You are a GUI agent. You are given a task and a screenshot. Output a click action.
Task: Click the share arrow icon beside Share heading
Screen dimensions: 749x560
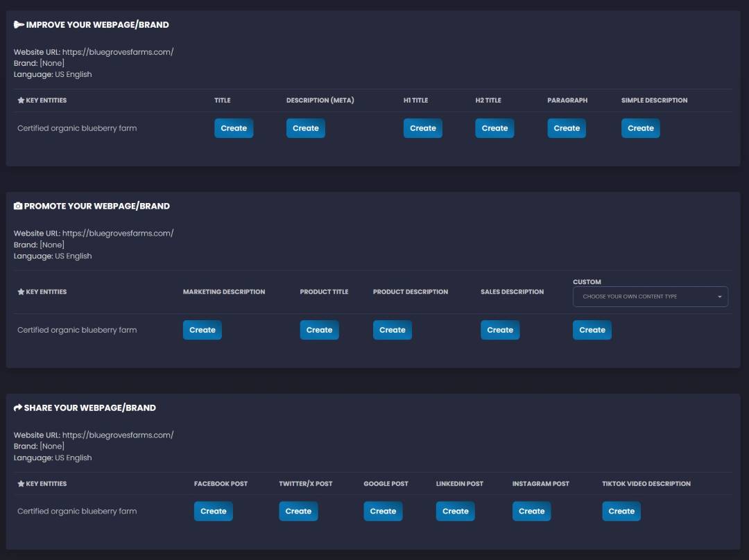[x=18, y=408]
